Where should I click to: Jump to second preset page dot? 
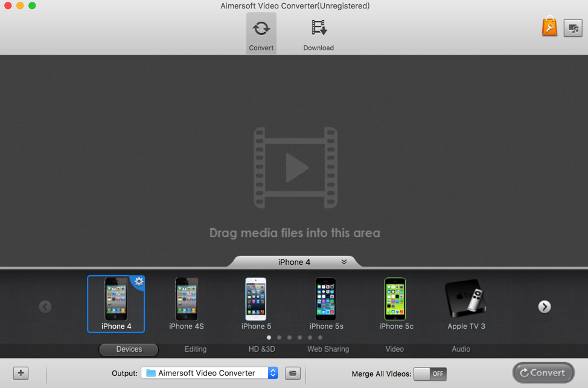coord(279,337)
